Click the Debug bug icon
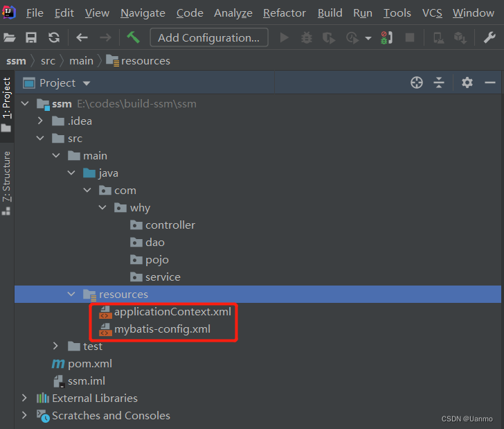 (x=306, y=37)
